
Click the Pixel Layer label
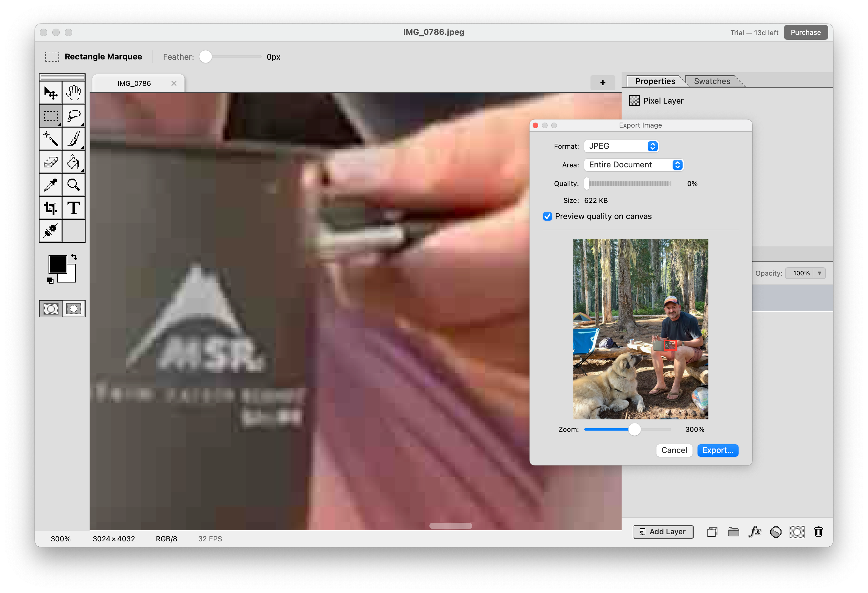(663, 101)
